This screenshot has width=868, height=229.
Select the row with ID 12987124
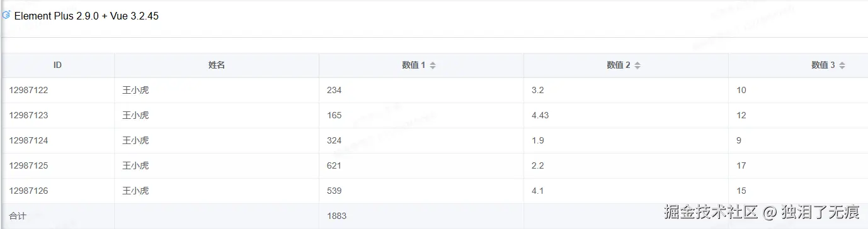435,141
